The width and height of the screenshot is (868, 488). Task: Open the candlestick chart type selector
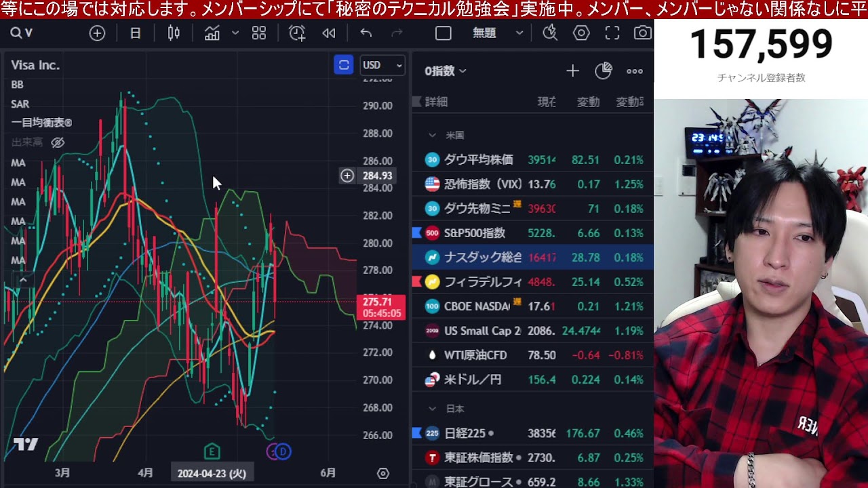pos(174,33)
